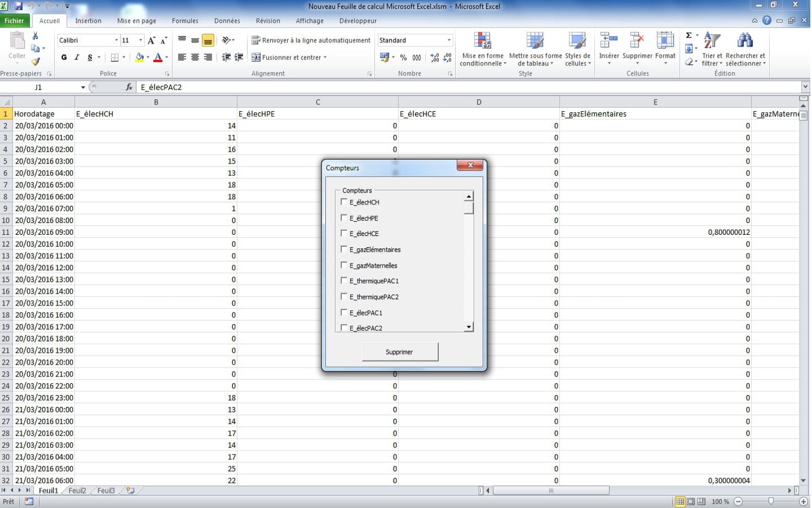Viewport: 812px width, 508px height.
Task: Open the Name Box dropdown arrow
Action: [83, 87]
